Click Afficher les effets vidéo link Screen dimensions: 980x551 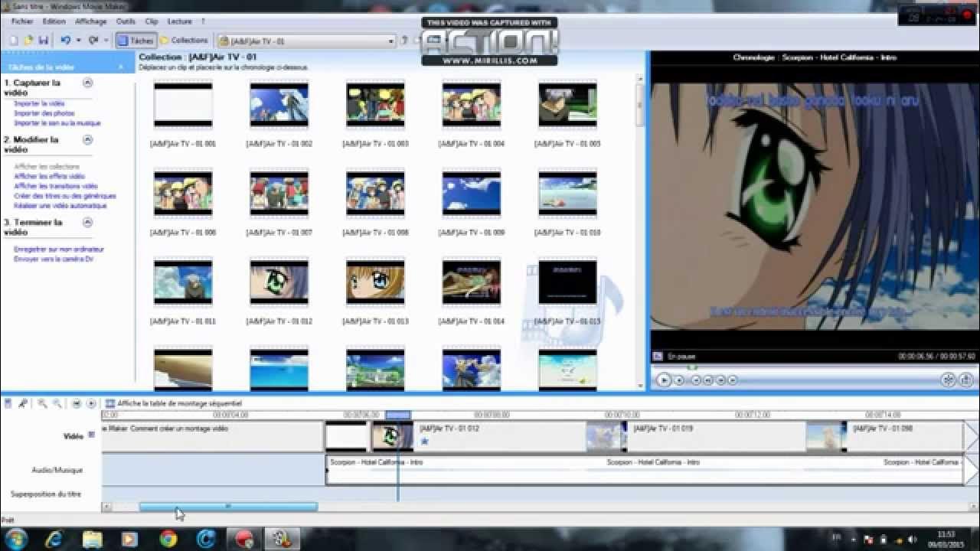50,176
